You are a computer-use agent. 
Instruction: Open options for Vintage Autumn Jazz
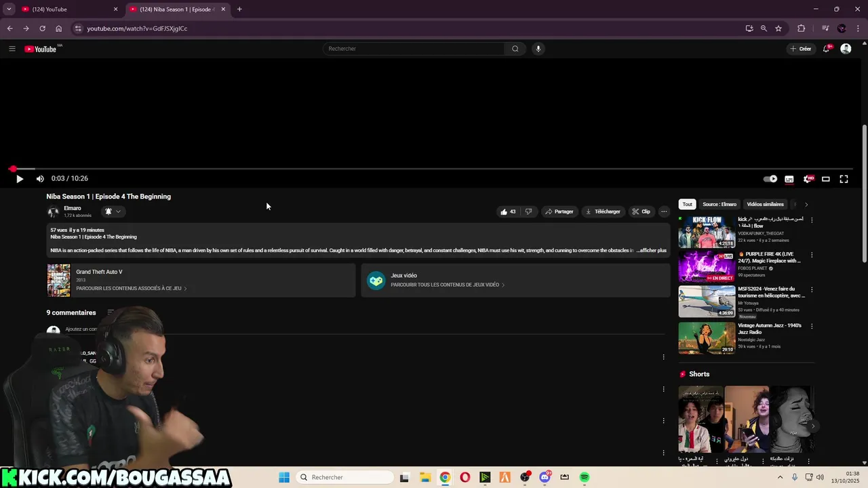(x=812, y=326)
